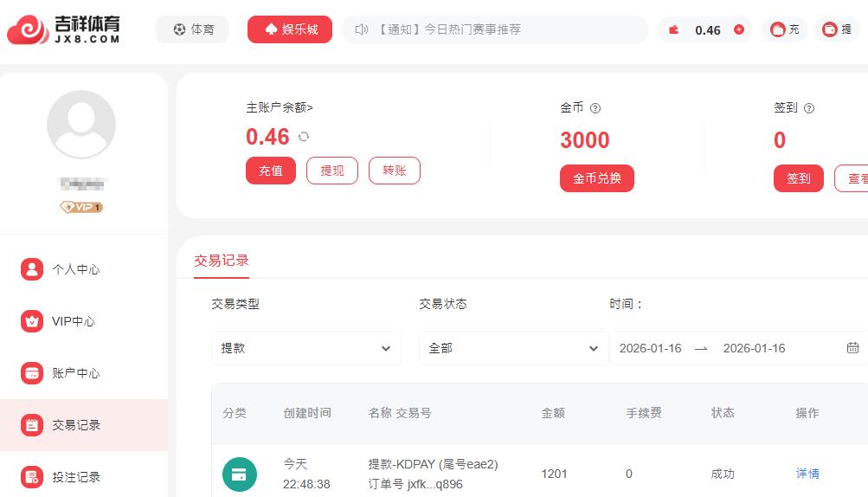This screenshot has width=868, height=497.
Task: Click the balance refresh icon
Action: coord(304,137)
